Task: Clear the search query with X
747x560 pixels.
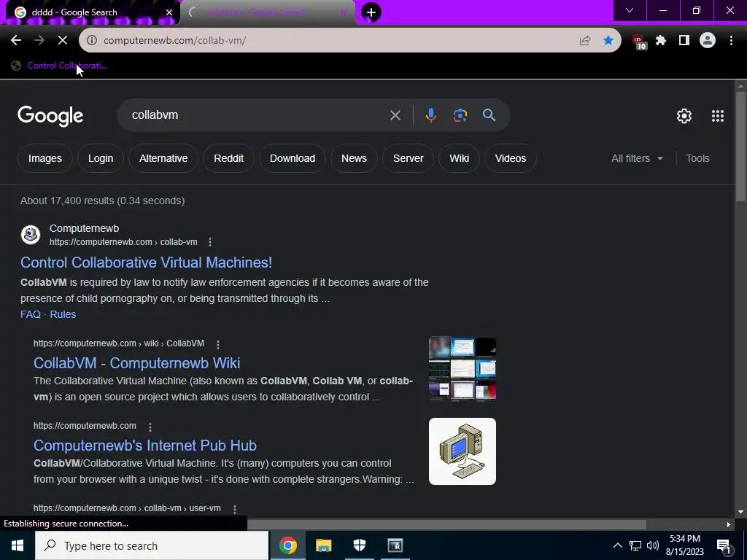Action: 395,115
